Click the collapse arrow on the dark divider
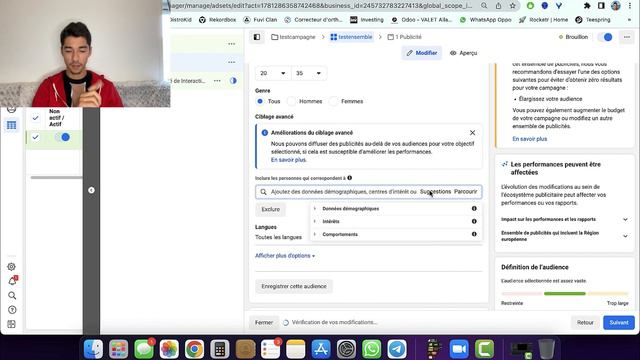 [x=91, y=190]
